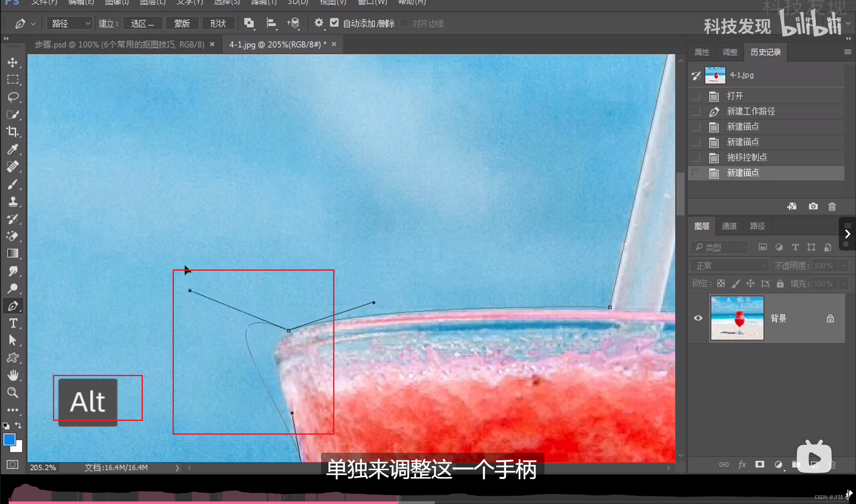856x504 pixels.
Task: Select the Eyedropper tool
Action: [x=12, y=149]
